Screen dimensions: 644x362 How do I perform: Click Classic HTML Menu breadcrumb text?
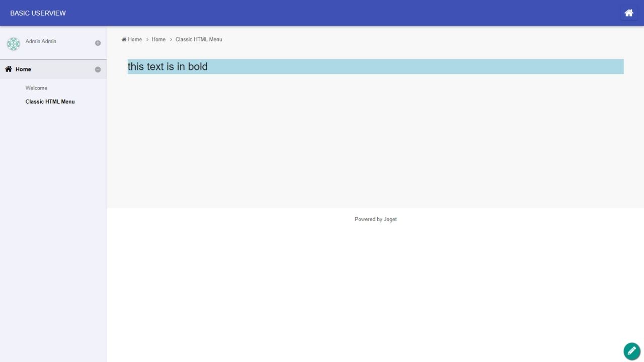[199, 40]
